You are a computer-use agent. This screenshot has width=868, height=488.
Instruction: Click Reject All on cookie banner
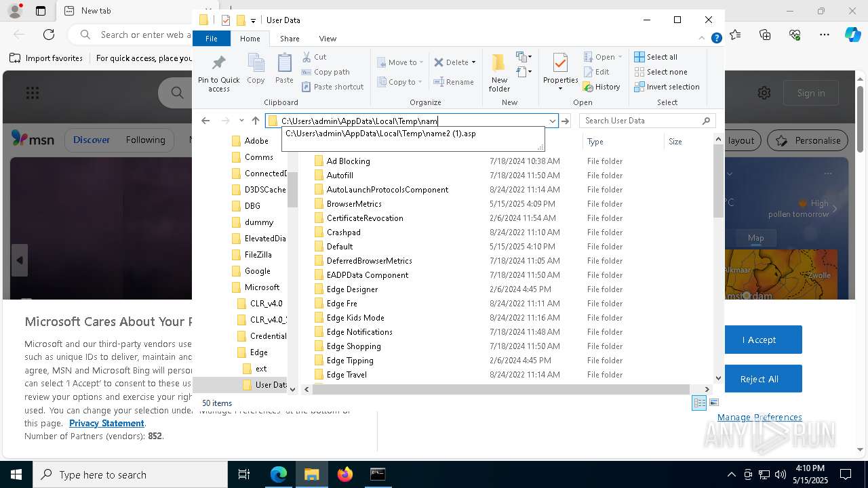(x=759, y=379)
